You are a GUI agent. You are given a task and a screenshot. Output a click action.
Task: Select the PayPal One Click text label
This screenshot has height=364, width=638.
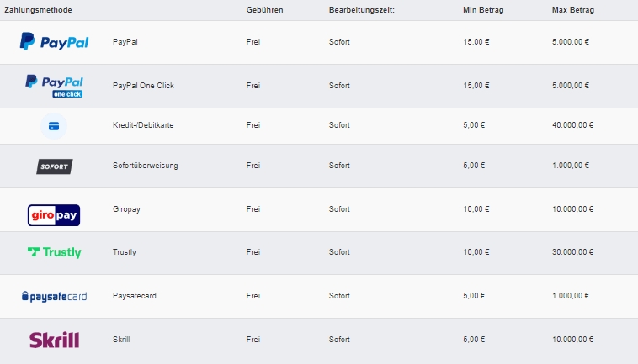[x=143, y=85]
